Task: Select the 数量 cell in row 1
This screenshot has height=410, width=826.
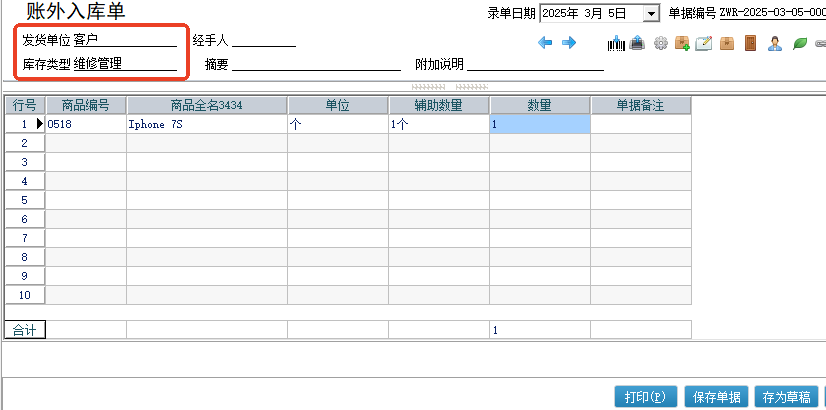Action: 539,125
